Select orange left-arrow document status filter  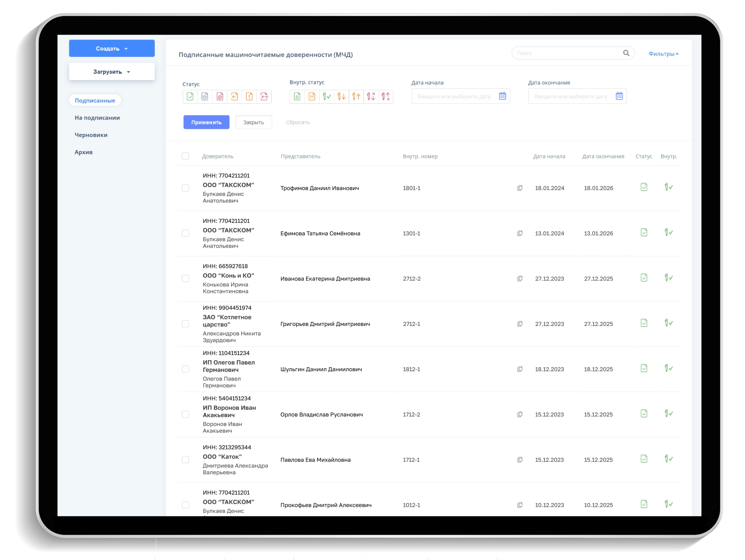(234, 97)
